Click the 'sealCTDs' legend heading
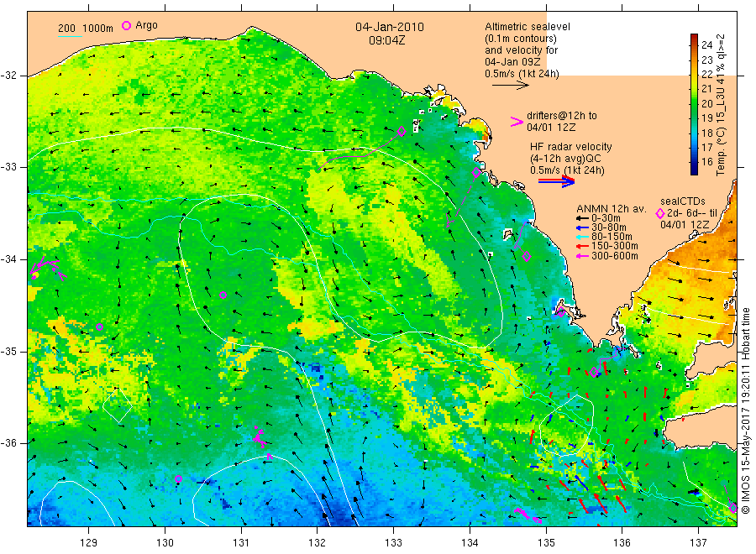756x554 pixels. 683,201
